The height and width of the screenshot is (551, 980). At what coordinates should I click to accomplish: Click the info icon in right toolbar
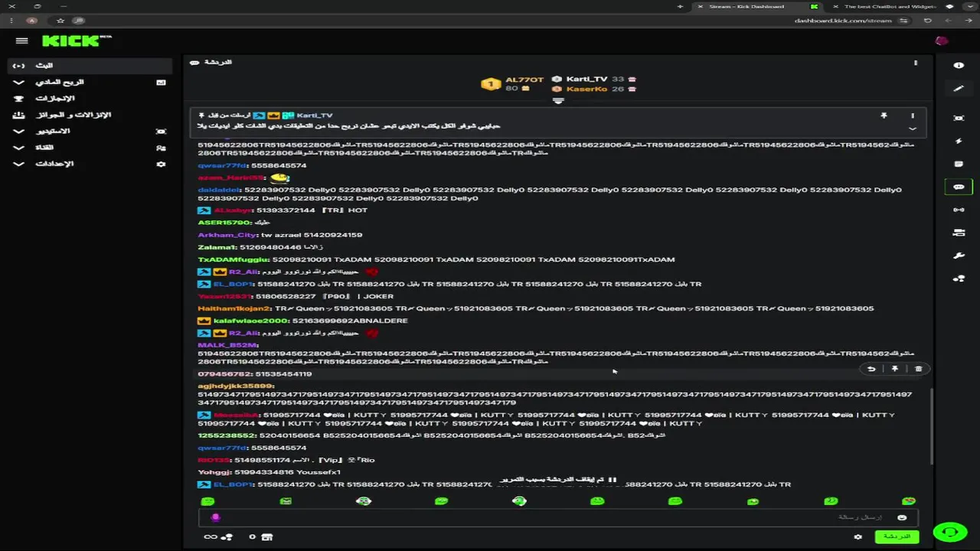pyautogui.click(x=959, y=66)
